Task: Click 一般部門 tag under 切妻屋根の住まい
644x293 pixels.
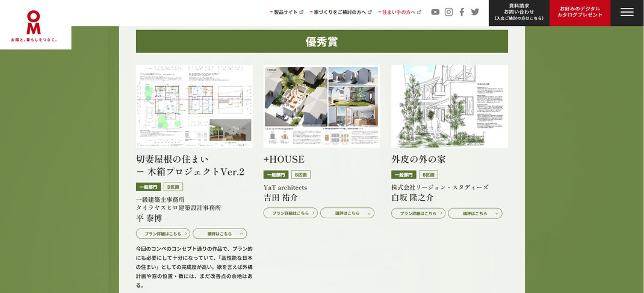Action: (x=148, y=187)
